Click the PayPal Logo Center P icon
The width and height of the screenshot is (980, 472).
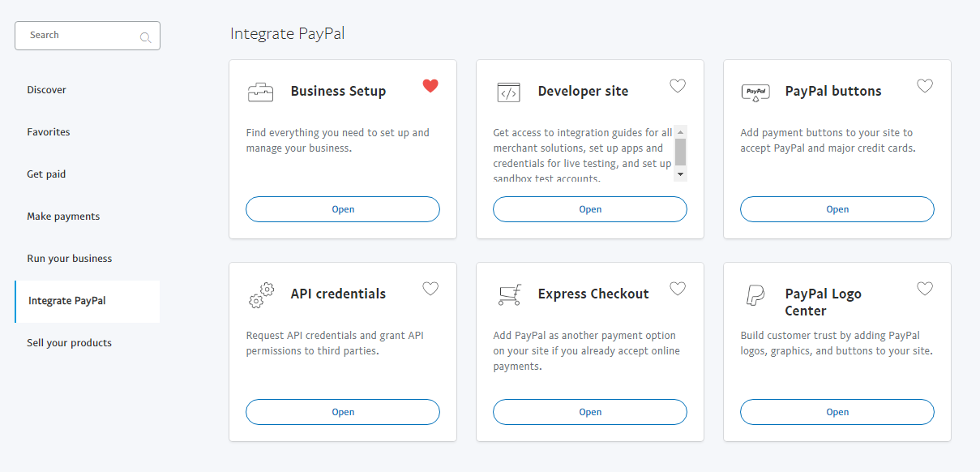click(755, 295)
